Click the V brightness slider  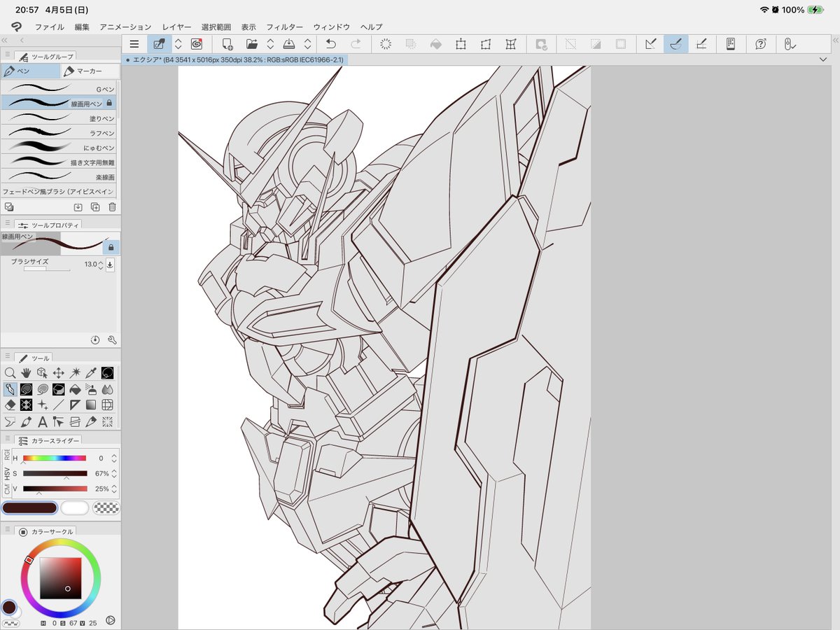(x=55, y=489)
